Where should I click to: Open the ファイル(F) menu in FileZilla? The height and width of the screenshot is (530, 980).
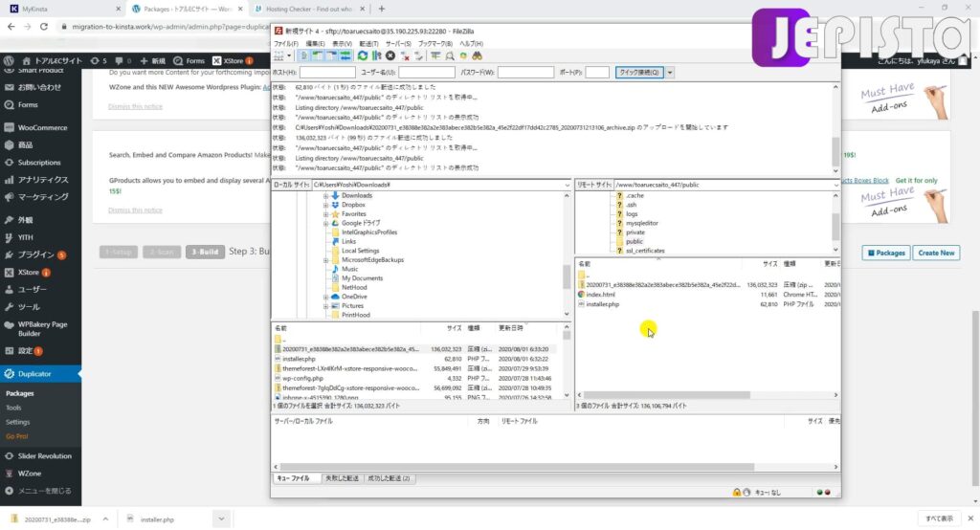coord(285,44)
